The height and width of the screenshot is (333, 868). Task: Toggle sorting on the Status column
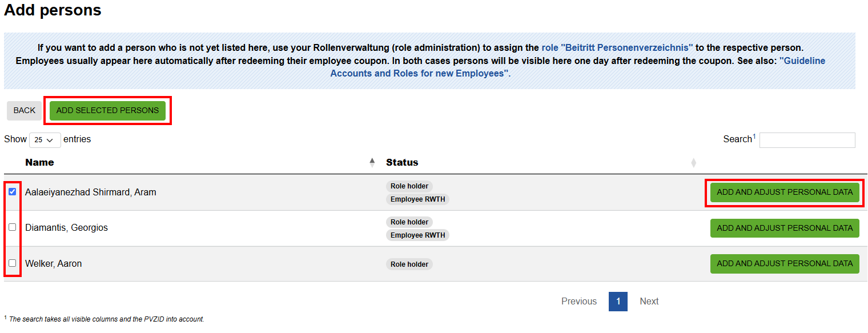(402, 162)
